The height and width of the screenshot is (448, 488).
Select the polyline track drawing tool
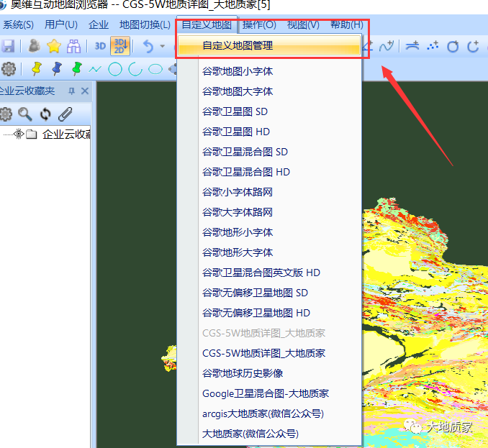95,69
